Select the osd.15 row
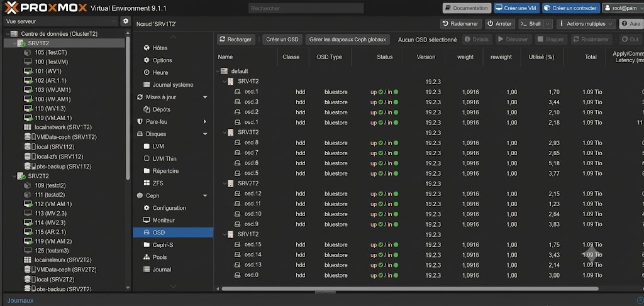Viewport: 644px width, 306px height. pyautogui.click(x=429, y=244)
